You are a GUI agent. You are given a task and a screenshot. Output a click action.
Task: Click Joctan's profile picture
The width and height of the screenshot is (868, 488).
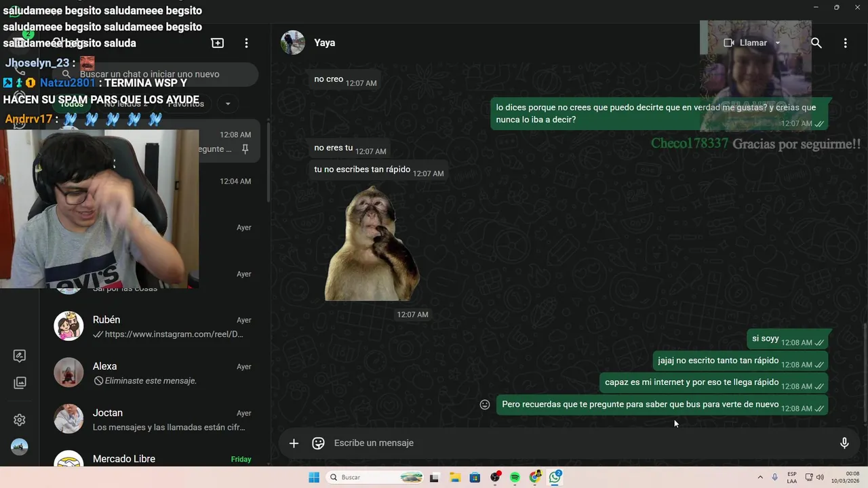(x=68, y=419)
